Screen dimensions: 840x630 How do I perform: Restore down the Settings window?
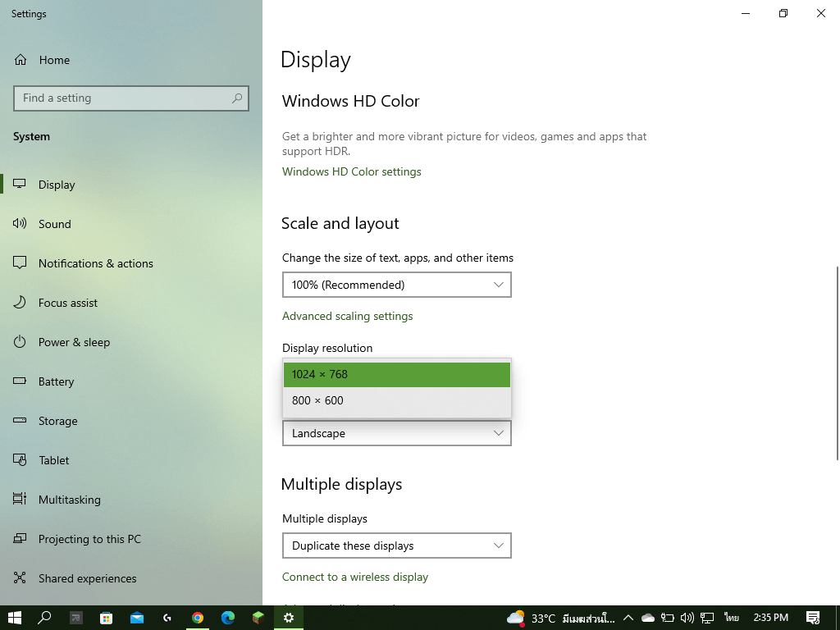click(x=783, y=13)
